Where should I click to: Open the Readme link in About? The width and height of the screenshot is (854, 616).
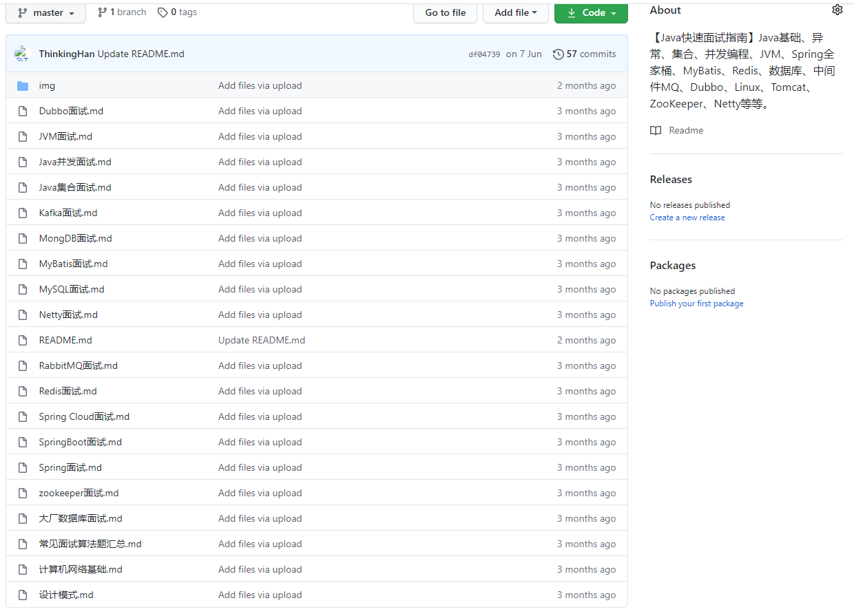pos(686,130)
